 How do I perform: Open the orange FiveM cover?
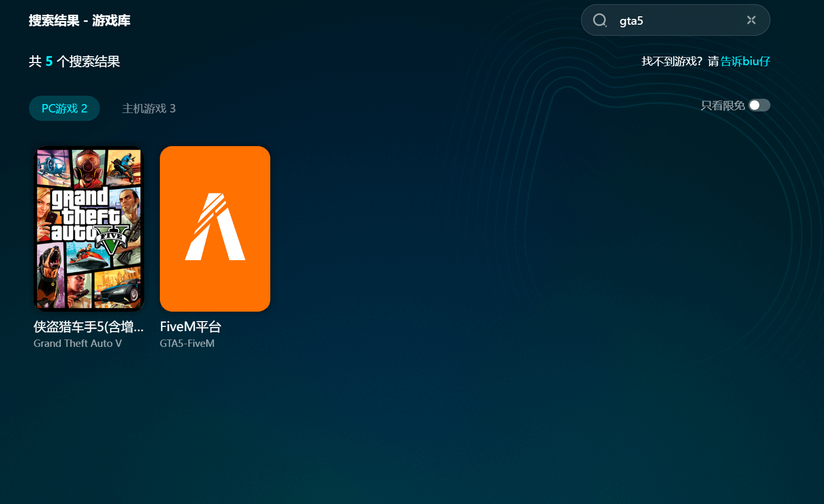click(x=215, y=229)
